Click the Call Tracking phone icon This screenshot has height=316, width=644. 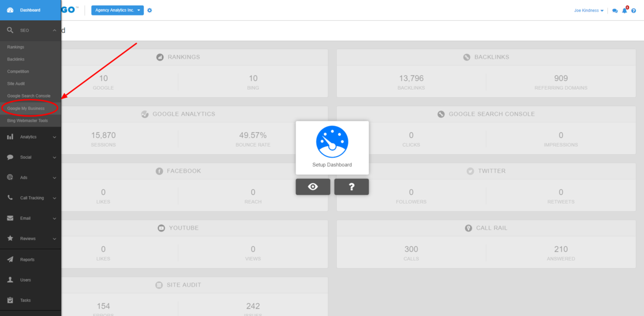point(10,197)
